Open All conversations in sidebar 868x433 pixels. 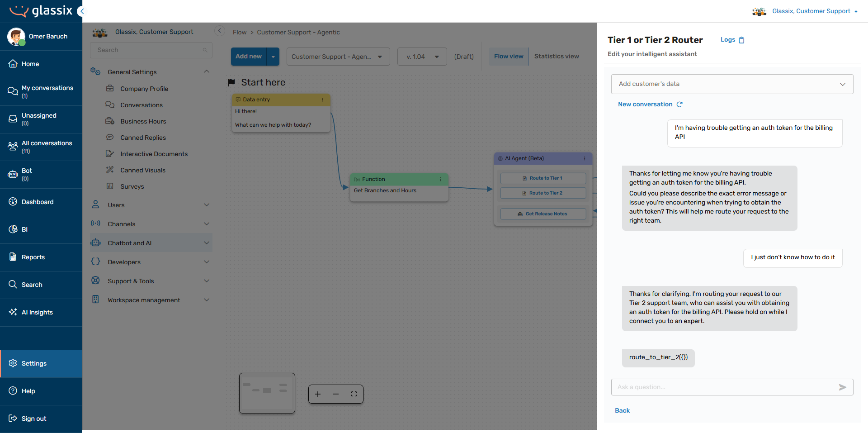tap(41, 147)
